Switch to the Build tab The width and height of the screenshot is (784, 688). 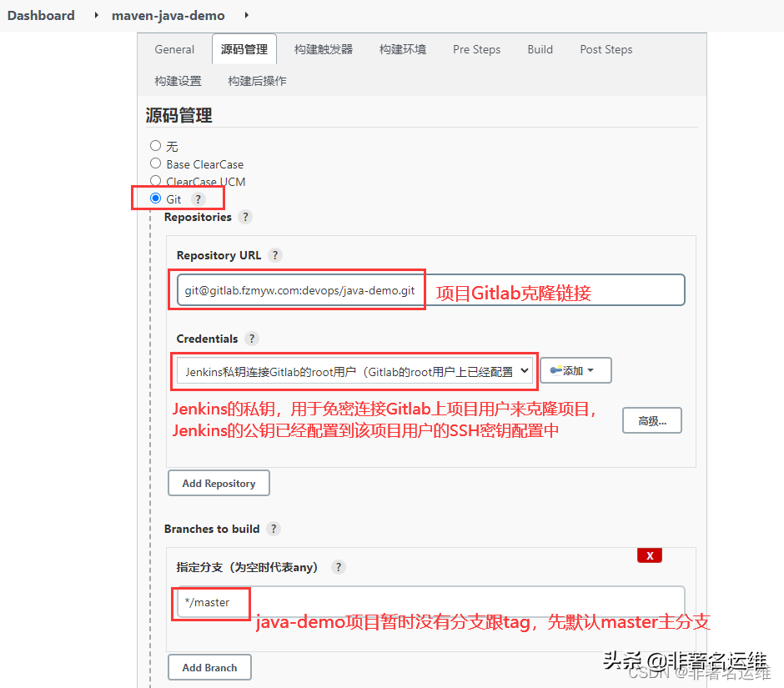pyautogui.click(x=540, y=49)
